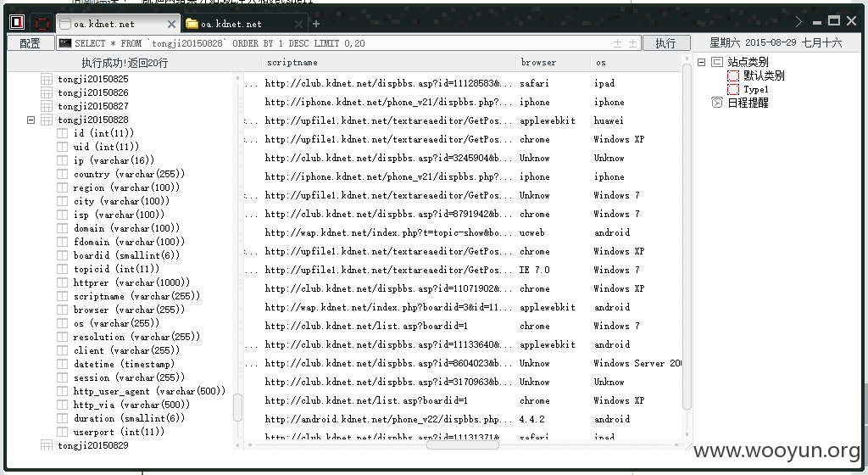Screen dimensions: 868x475
Task: Select 默认类别 site category
Action: click(764, 75)
